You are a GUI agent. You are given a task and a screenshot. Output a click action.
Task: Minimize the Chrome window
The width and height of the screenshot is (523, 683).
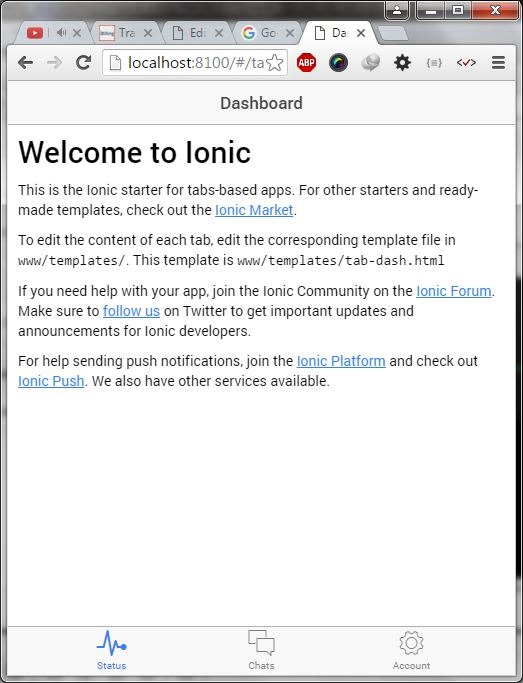tap(431, 11)
